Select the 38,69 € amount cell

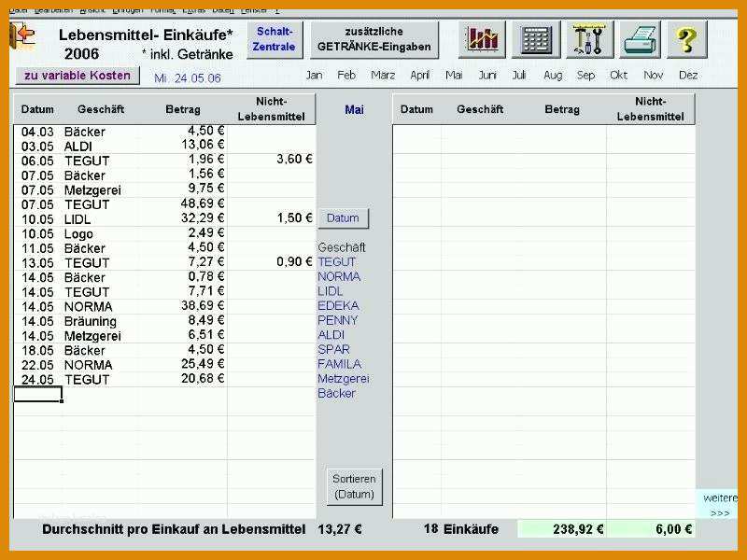pyautogui.click(x=182, y=306)
